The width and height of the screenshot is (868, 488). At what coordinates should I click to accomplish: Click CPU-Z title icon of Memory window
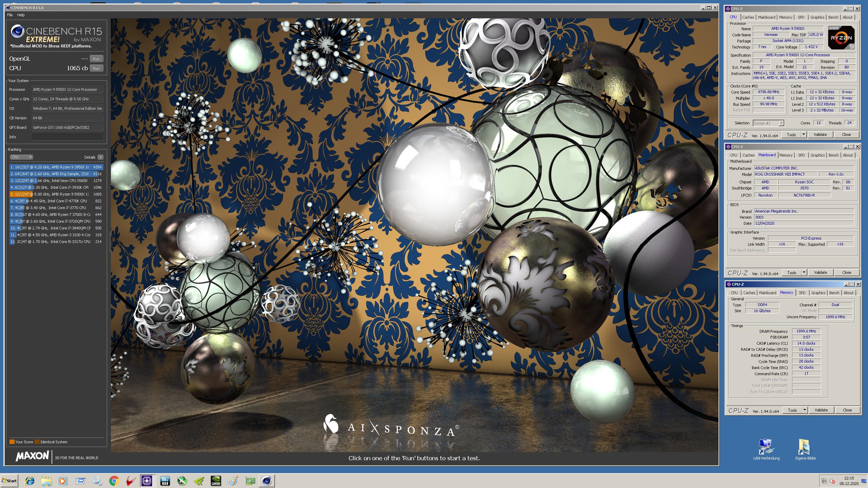pyautogui.click(x=729, y=284)
